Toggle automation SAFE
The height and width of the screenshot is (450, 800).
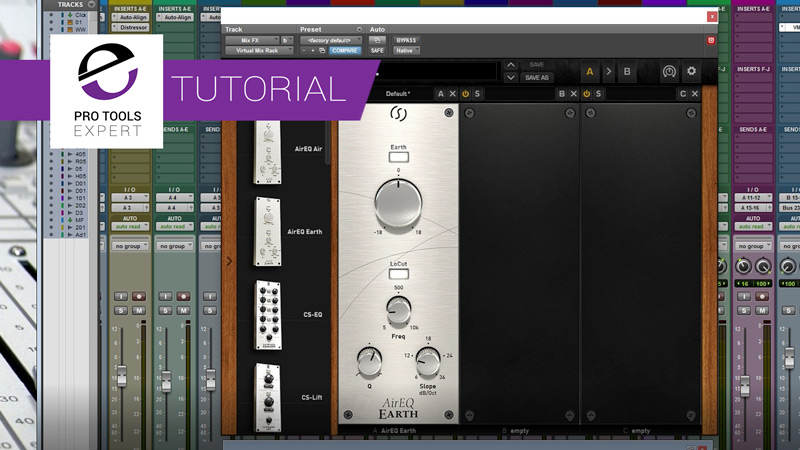377,51
